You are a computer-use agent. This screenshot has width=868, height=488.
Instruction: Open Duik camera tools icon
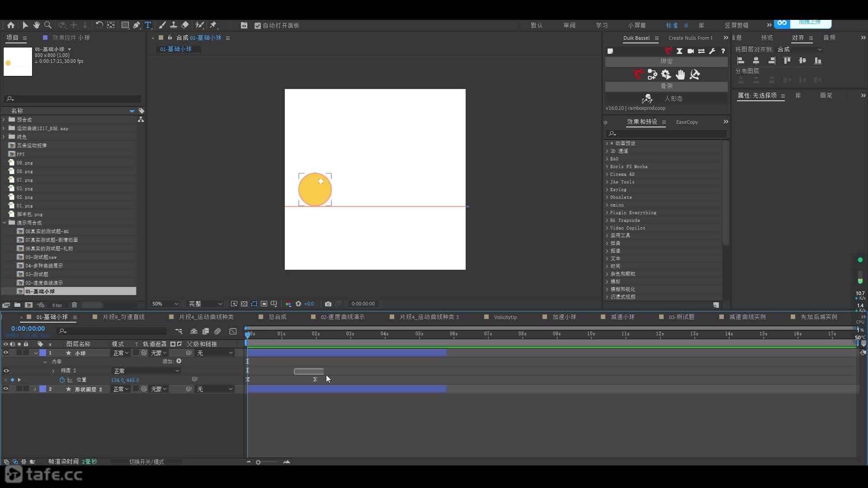(x=690, y=51)
